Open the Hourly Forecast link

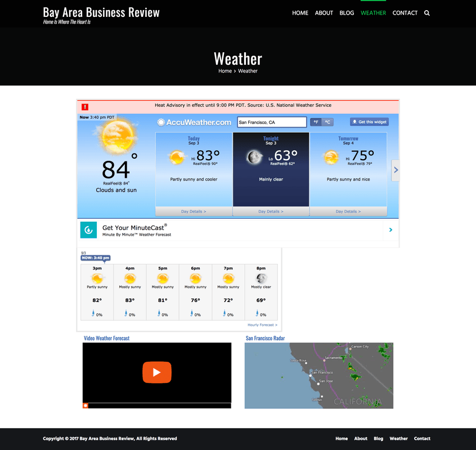262,325
